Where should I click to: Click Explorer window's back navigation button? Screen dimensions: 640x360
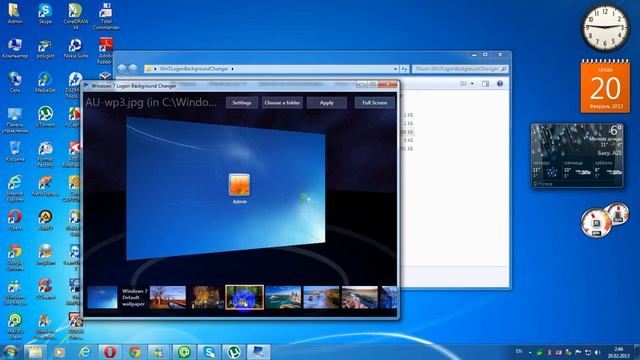[x=122, y=69]
